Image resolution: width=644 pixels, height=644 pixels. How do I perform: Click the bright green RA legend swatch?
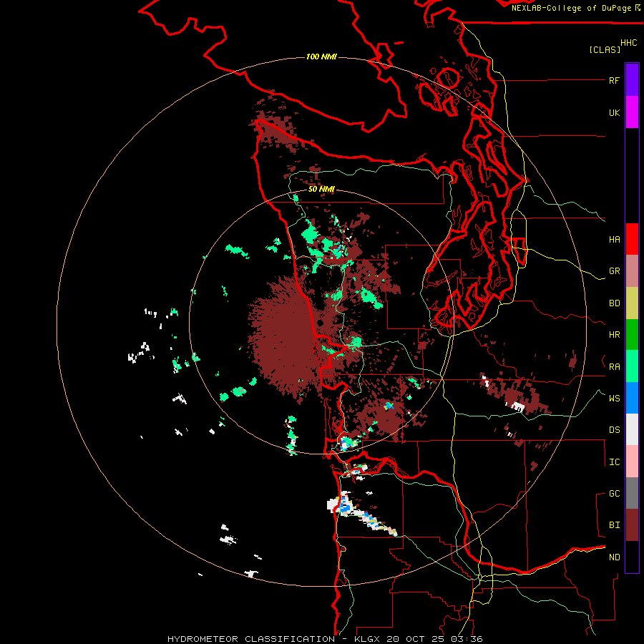(632, 366)
